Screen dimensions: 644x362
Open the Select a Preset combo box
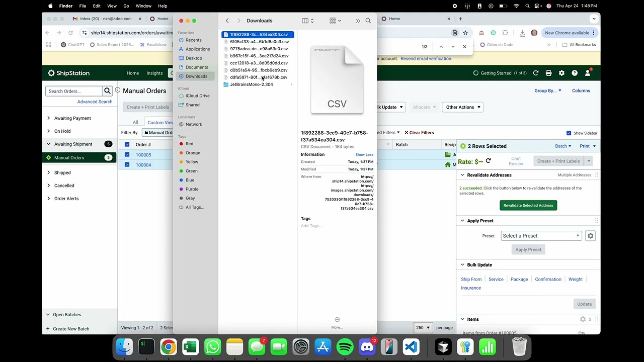(x=541, y=236)
